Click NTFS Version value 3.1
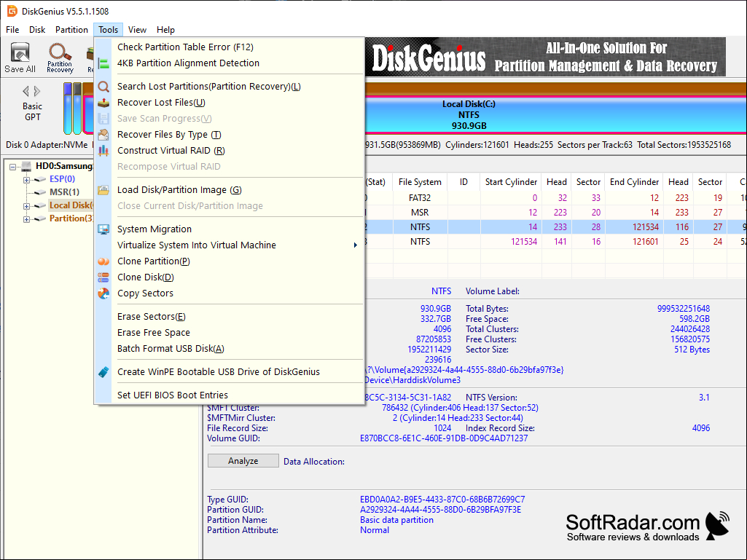The width and height of the screenshot is (747, 560). pos(704,398)
